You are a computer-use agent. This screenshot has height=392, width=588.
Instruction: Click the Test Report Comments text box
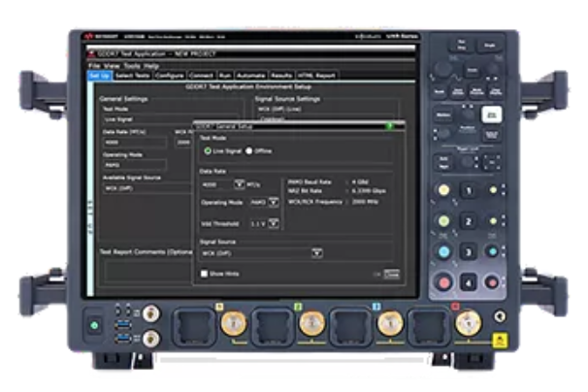pyautogui.click(x=148, y=272)
